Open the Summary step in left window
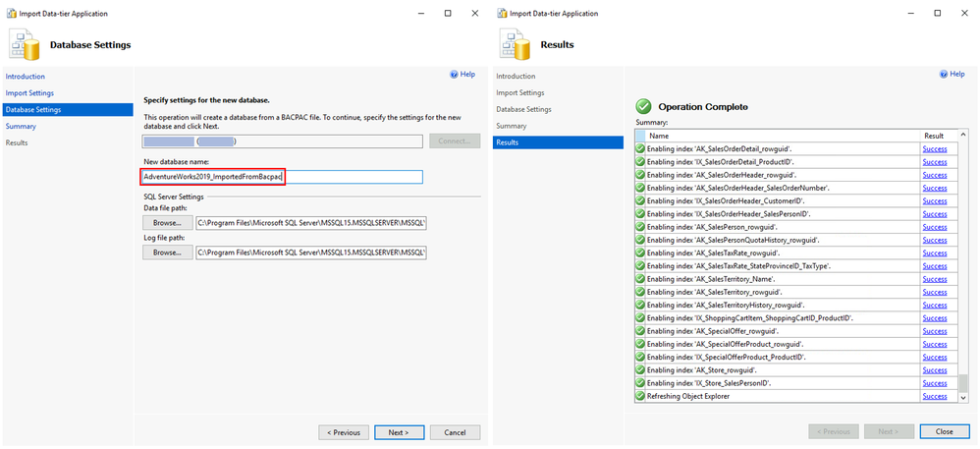Screen dimensions: 980x449 coord(21,126)
